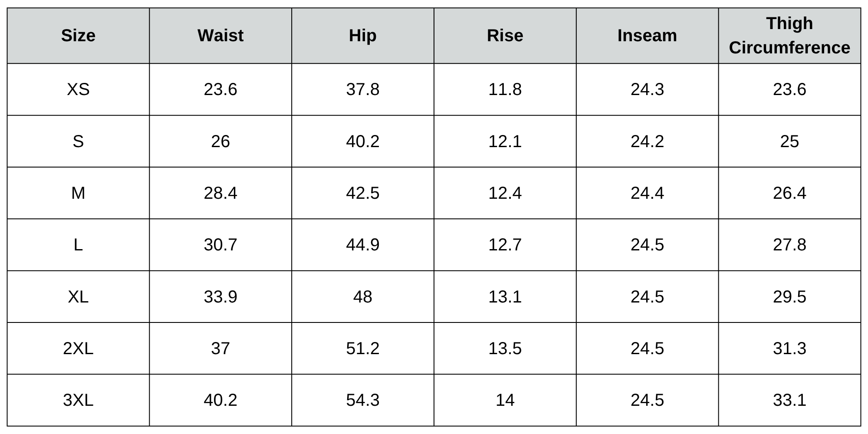Select the Rise column header
This screenshot has width=868, height=434.
pyautogui.click(x=505, y=36)
